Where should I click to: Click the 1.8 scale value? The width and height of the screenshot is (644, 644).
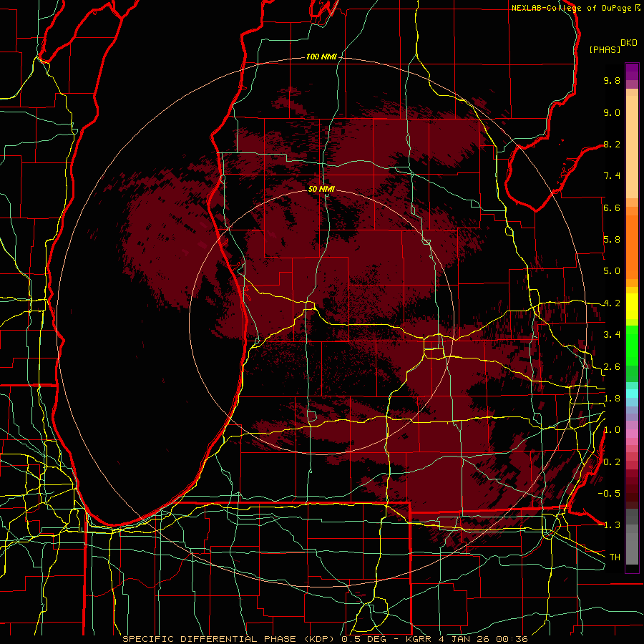pyautogui.click(x=612, y=399)
